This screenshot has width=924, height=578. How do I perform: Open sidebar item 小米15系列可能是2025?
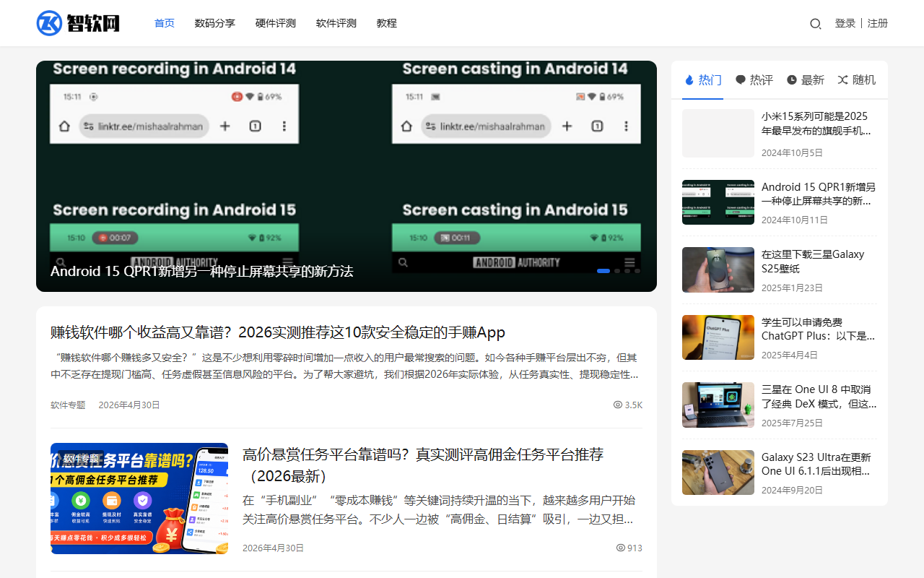click(816, 124)
